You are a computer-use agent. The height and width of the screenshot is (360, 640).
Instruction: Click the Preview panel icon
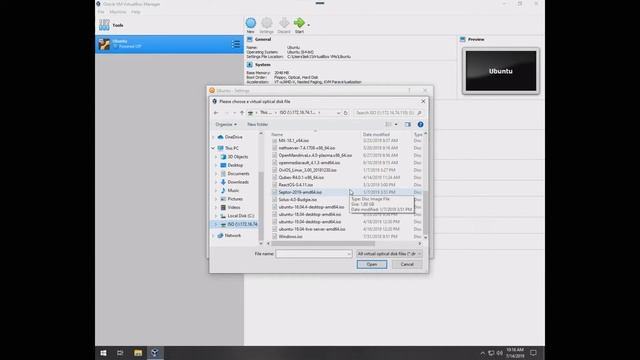pyautogui.click(x=462, y=39)
